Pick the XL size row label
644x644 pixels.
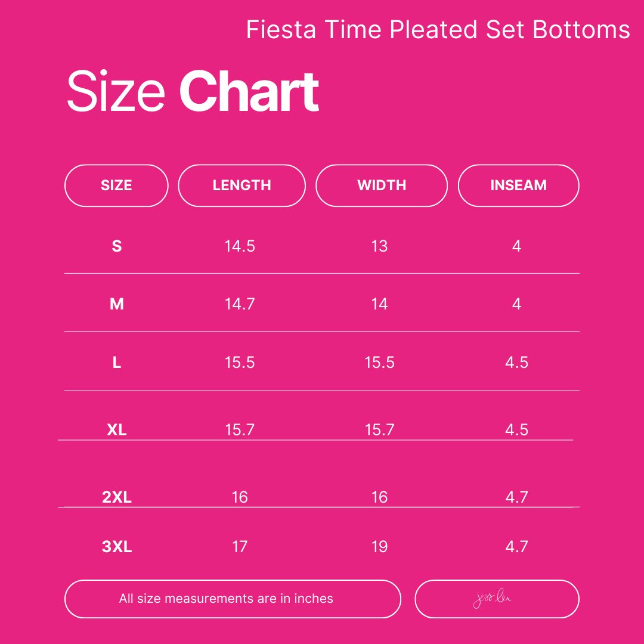coord(117,429)
